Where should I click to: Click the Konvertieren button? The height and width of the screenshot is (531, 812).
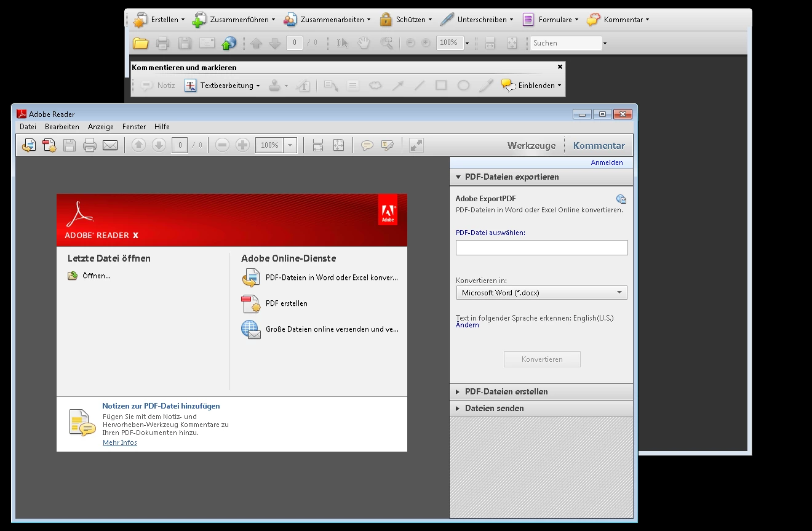542,359
